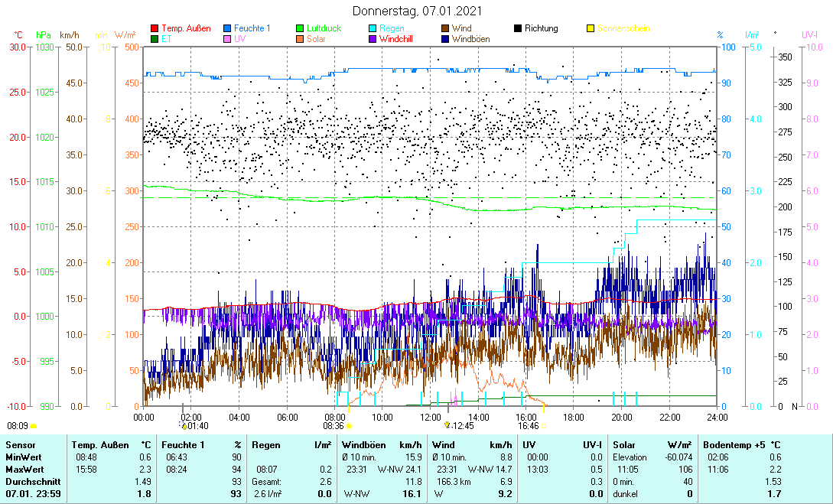
Task: Click the 12:00 tick on time axis
Action: (x=431, y=417)
